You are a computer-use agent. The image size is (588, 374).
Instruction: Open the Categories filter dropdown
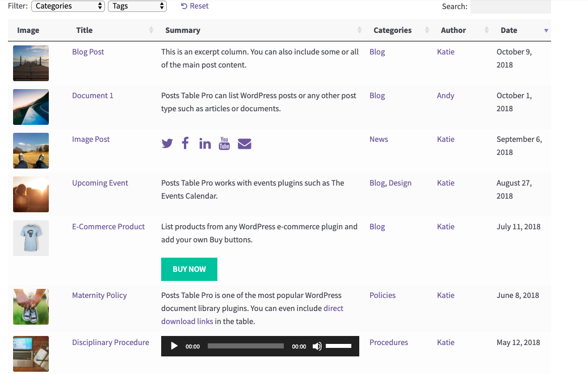click(x=68, y=6)
